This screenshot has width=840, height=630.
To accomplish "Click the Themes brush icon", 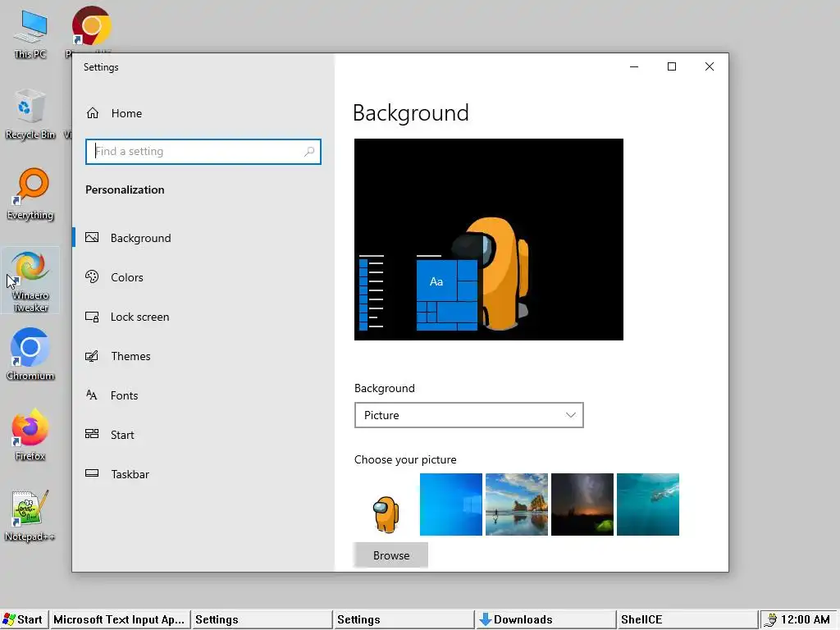I will (x=92, y=356).
